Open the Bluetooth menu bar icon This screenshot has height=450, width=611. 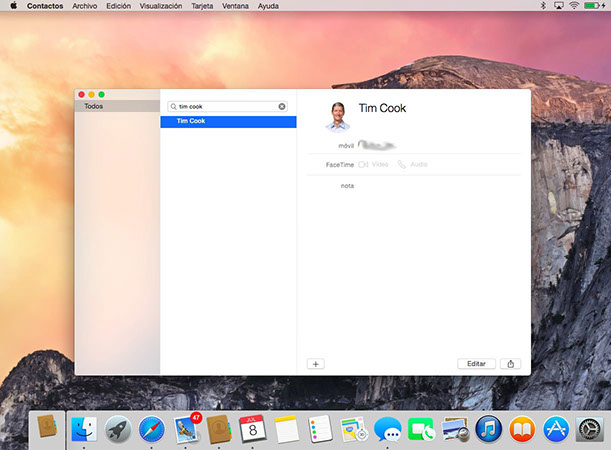544,6
